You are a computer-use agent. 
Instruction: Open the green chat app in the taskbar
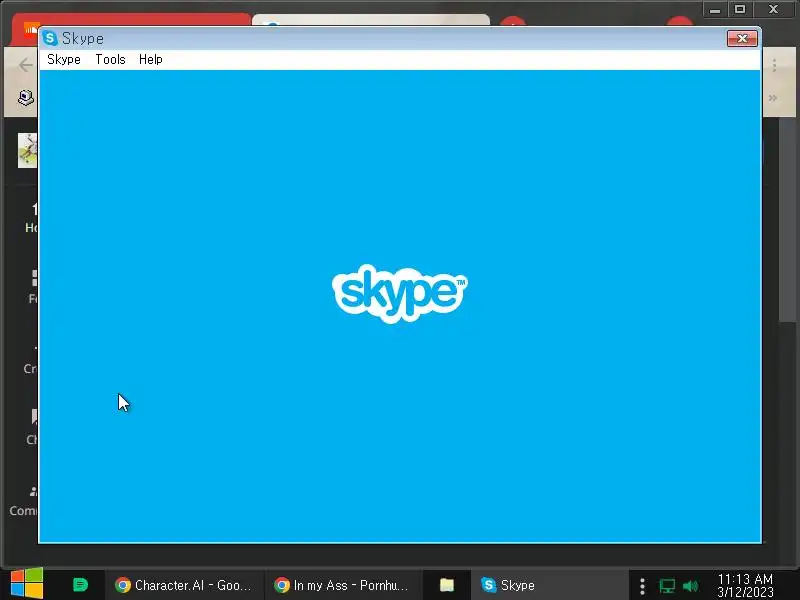coord(80,585)
